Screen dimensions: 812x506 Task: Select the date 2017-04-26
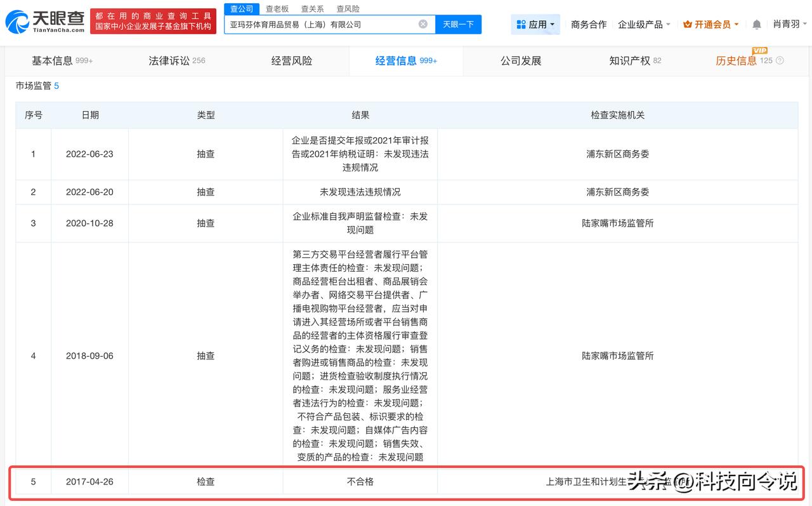pos(89,481)
